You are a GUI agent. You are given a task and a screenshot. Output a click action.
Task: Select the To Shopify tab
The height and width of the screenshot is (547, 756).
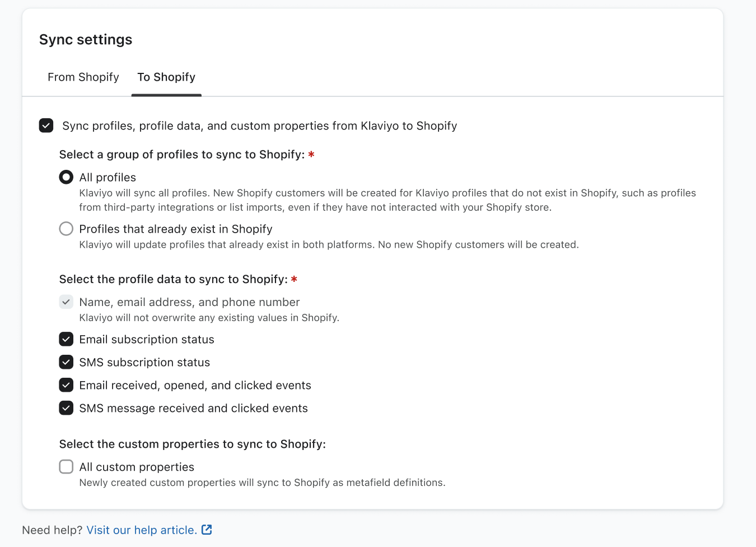click(166, 77)
